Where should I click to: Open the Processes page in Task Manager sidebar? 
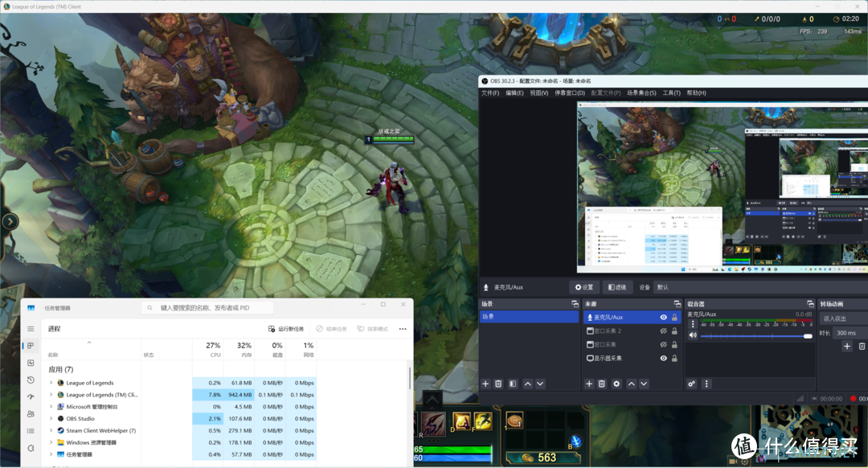coord(31,346)
